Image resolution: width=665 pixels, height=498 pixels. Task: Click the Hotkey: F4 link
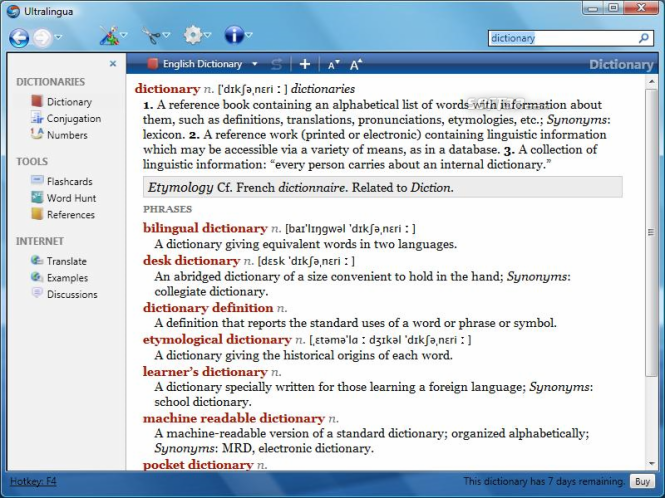[x=33, y=481]
